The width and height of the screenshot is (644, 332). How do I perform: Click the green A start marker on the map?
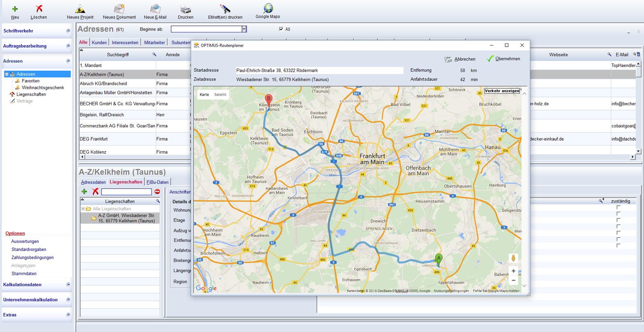(439, 260)
